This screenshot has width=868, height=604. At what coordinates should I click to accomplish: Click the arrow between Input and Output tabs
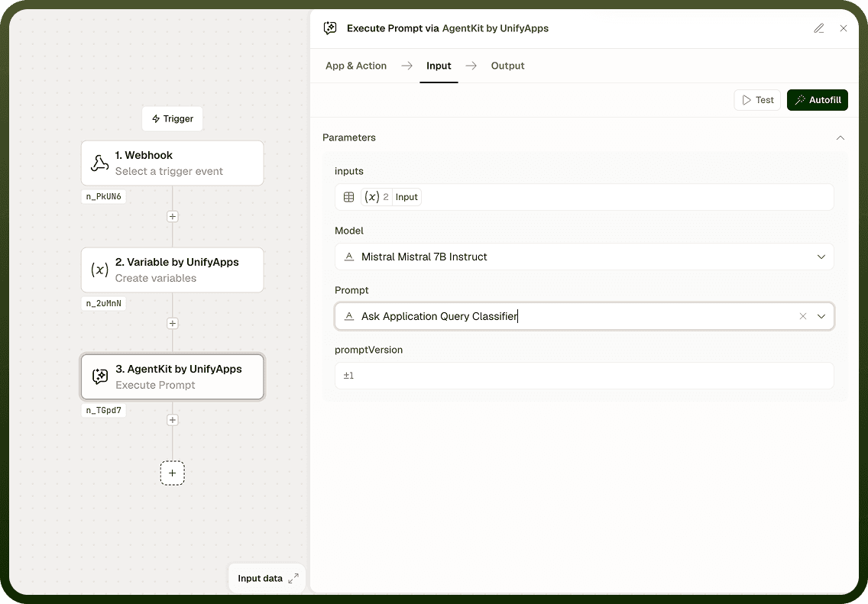pyautogui.click(x=471, y=66)
